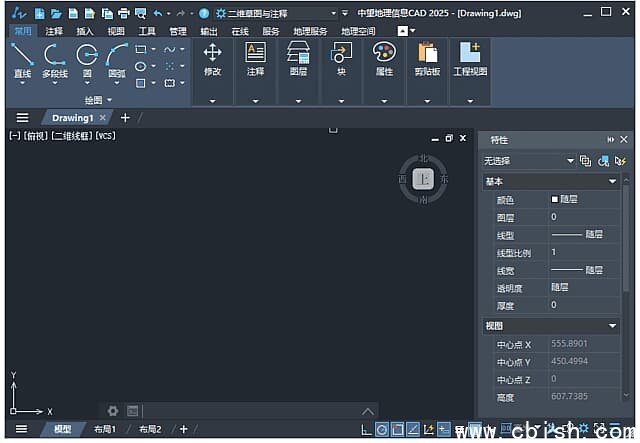Print the drawing with the printer icon

tap(123, 13)
